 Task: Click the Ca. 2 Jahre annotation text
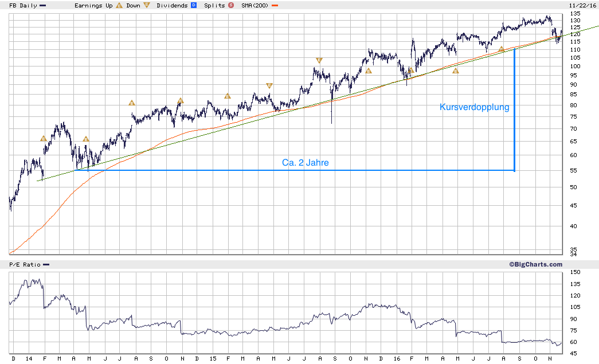(305, 163)
